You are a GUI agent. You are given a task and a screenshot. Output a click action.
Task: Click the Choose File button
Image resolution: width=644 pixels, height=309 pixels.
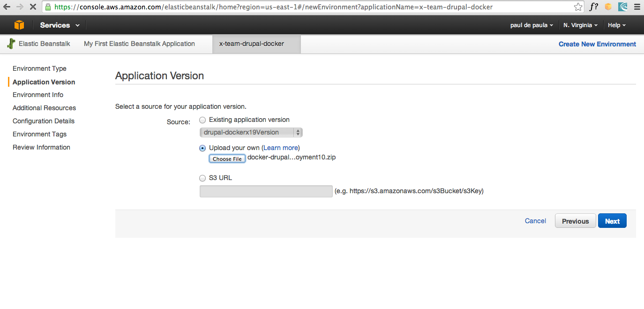227,159
